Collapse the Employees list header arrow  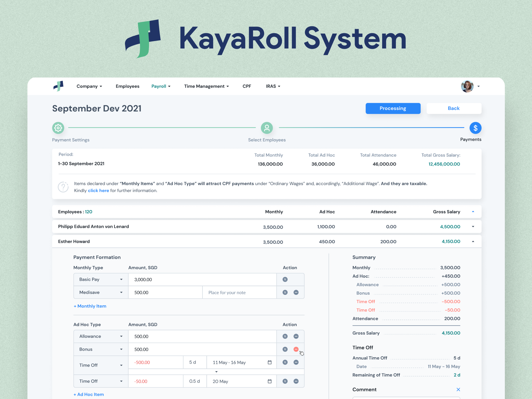click(473, 212)
